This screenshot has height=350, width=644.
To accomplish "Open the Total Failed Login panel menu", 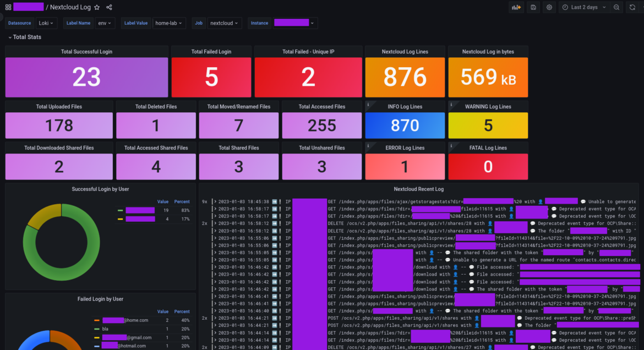I will point(211,51).
